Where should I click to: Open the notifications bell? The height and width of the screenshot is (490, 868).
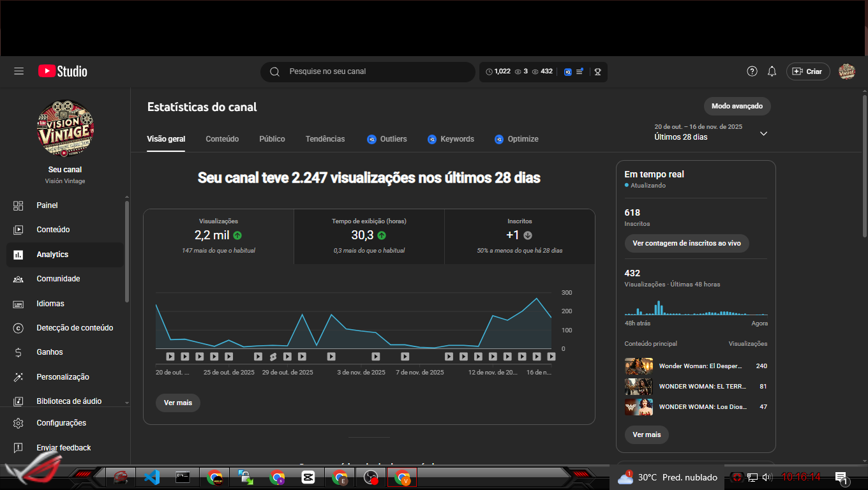pyautogui.click(x=772, y=71)
